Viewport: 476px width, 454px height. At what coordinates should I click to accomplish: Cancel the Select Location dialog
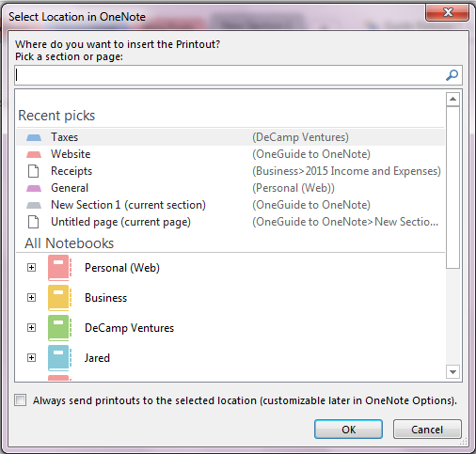point(427,430)
